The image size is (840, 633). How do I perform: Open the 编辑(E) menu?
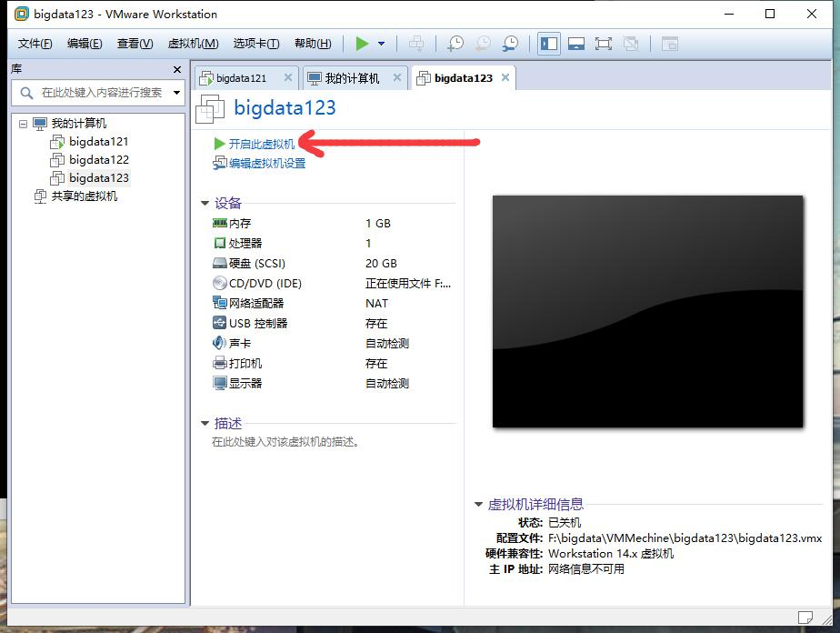(85, 44)
